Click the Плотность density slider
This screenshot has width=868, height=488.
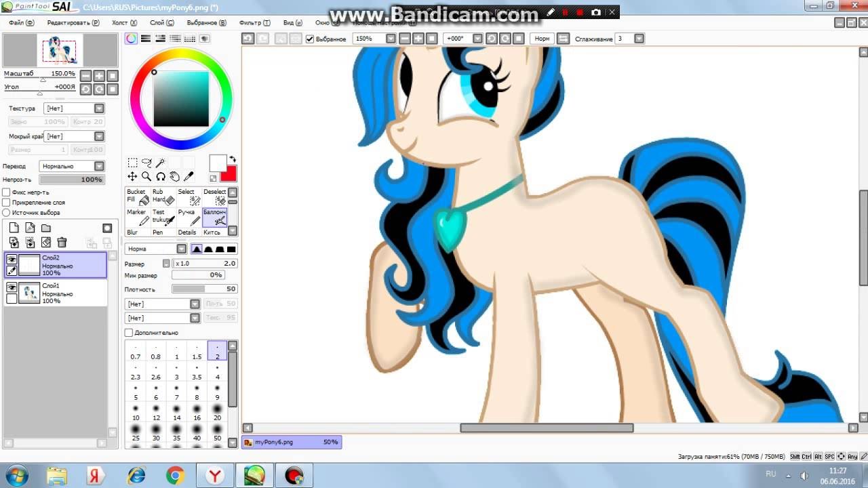pyautogui.click(x=204, y=289)
